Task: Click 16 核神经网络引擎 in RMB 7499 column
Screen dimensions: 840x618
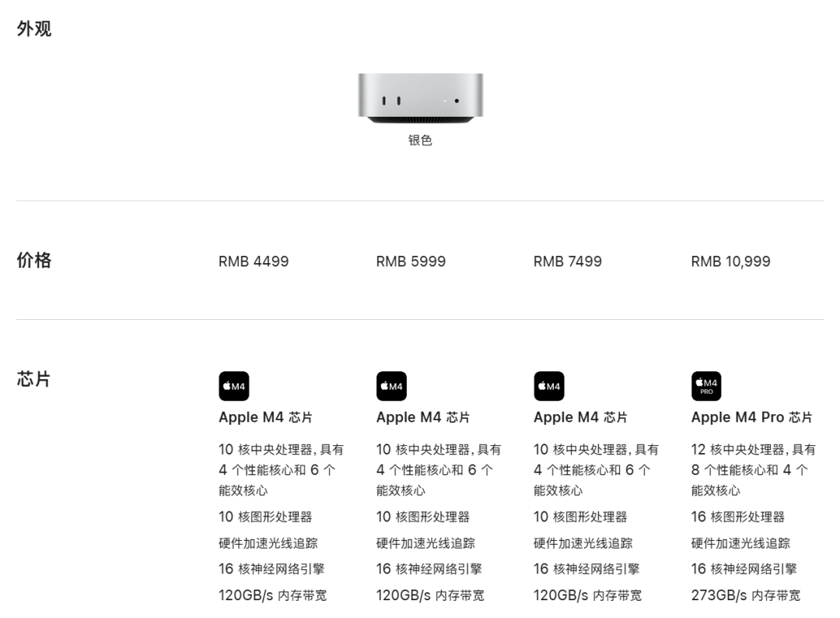Action: pos(586,569)
